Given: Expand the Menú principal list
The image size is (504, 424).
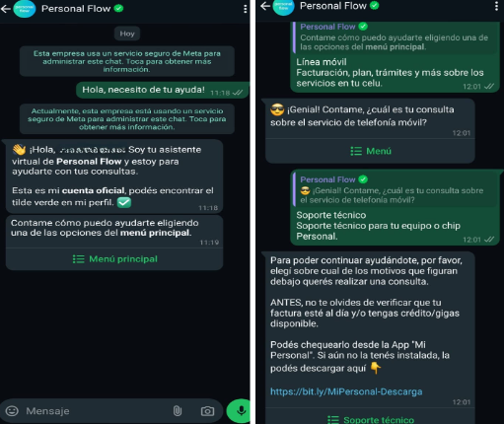Looking at the screenshot, I should pyautogui.click(x=114, y=259).
